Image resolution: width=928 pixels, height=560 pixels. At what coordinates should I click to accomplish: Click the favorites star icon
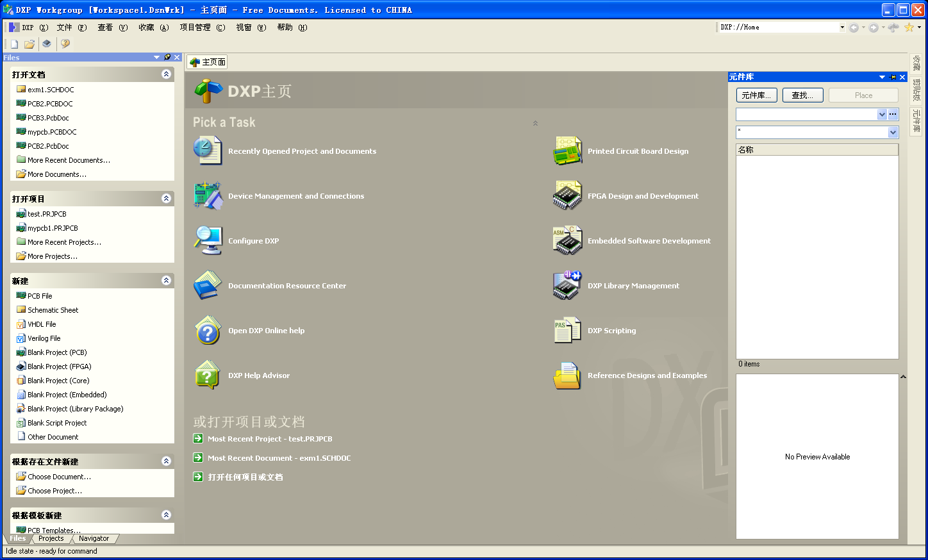(909, 28)
